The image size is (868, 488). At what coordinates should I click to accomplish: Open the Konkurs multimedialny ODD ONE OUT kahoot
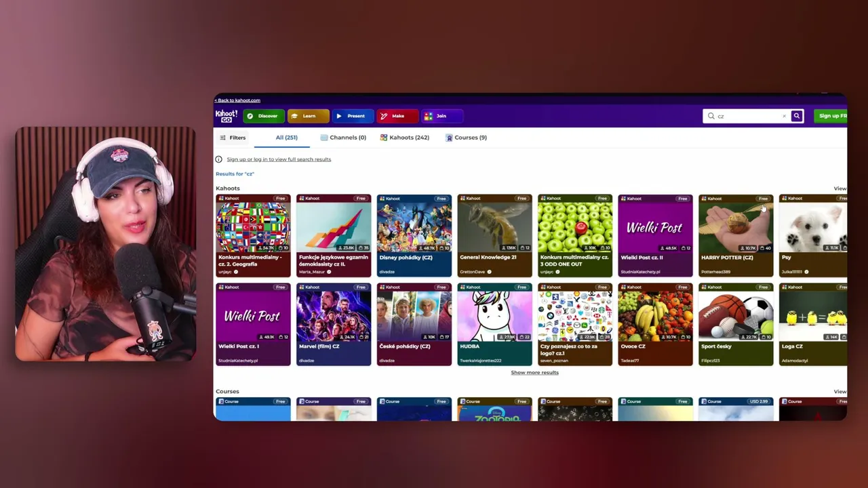click(x=575, y=236)
